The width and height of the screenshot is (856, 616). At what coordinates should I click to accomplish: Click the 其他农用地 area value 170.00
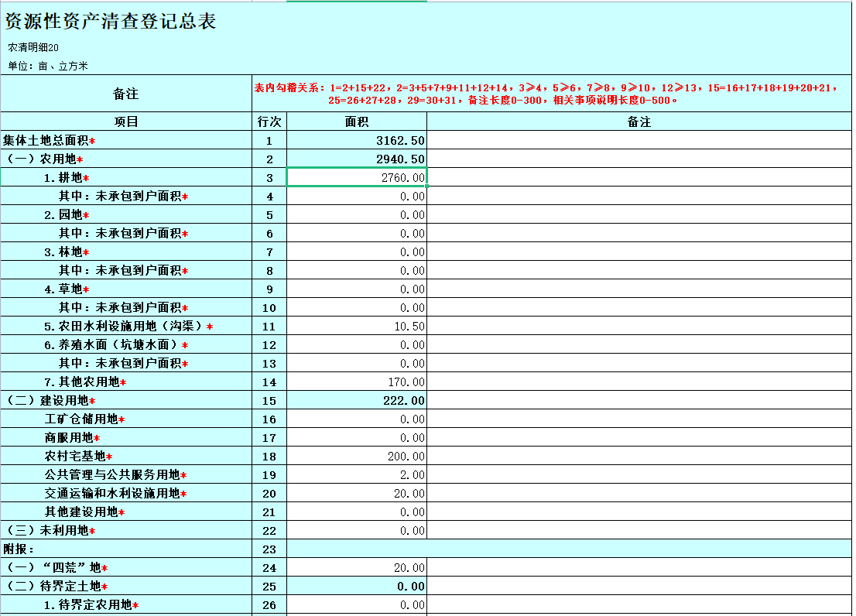coord(406,382)
